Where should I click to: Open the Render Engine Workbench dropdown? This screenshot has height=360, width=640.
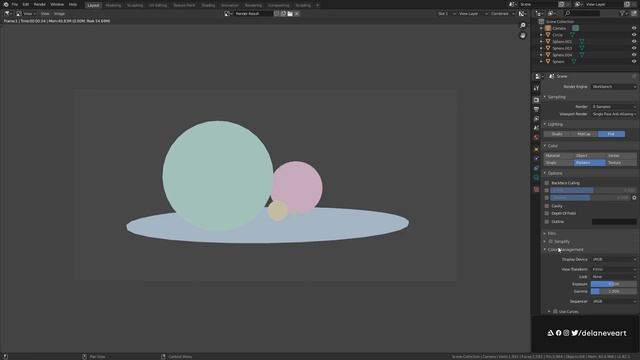click(614, 87)
